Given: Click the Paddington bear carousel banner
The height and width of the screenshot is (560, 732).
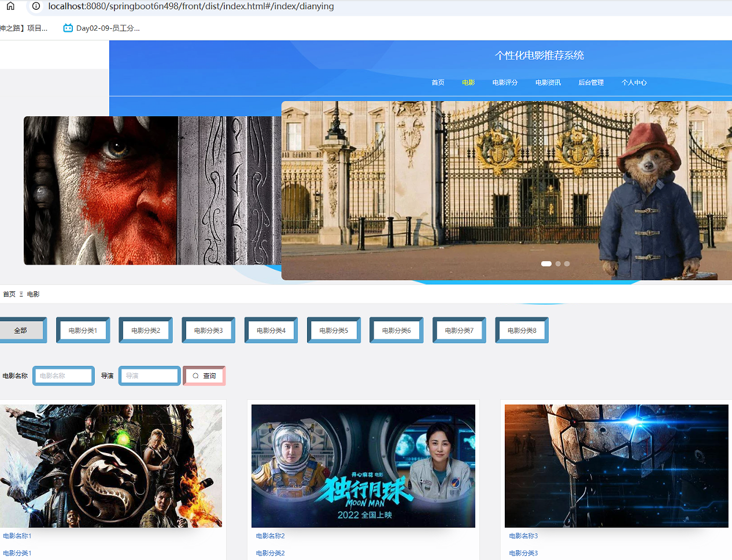Looking at the screenshot, I should [x=507, y=191].
